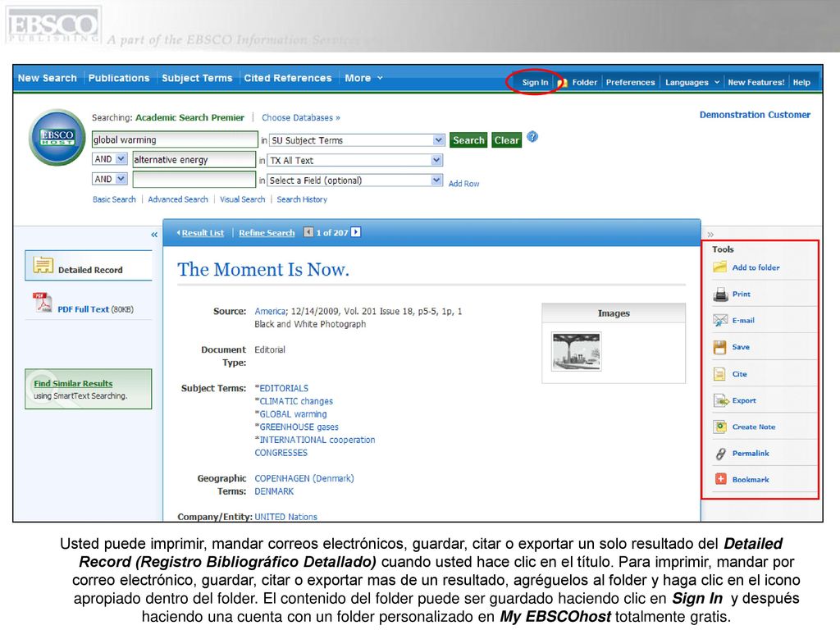Click the CLIMATIC changes subject term

click(296, 401)
